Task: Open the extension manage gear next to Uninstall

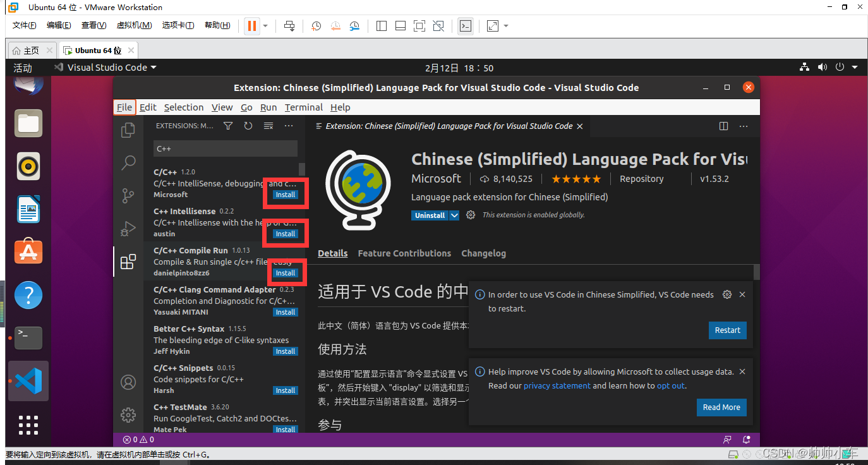Action: click(x=471, y=215)
